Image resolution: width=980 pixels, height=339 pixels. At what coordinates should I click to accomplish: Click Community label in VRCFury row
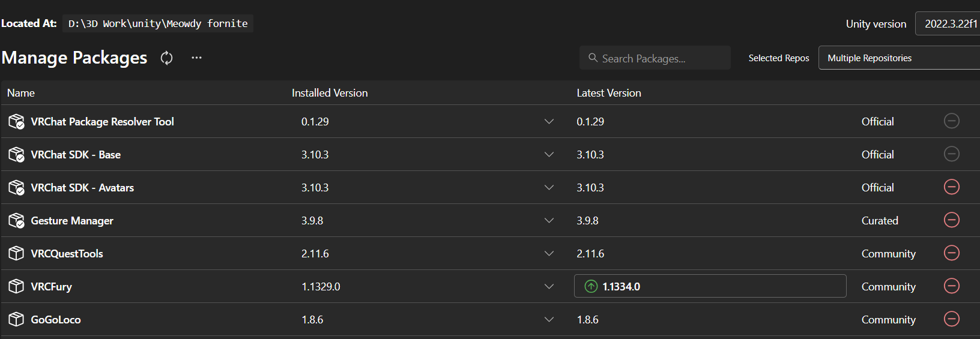(x=889, y=287)
